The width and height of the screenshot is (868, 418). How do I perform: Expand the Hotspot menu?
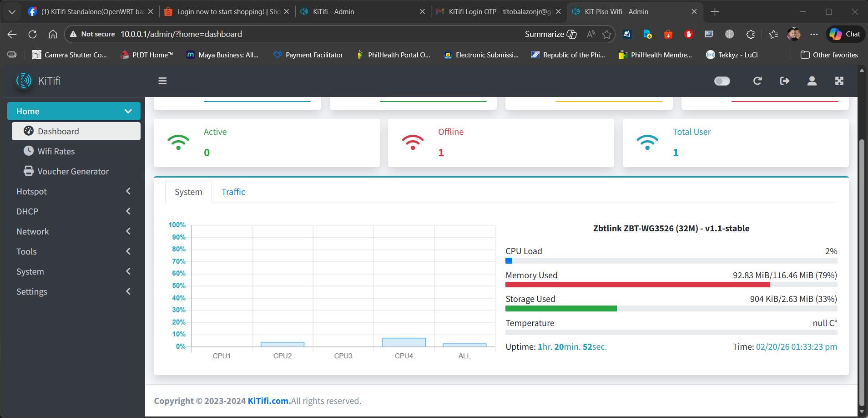click(74, 191)
